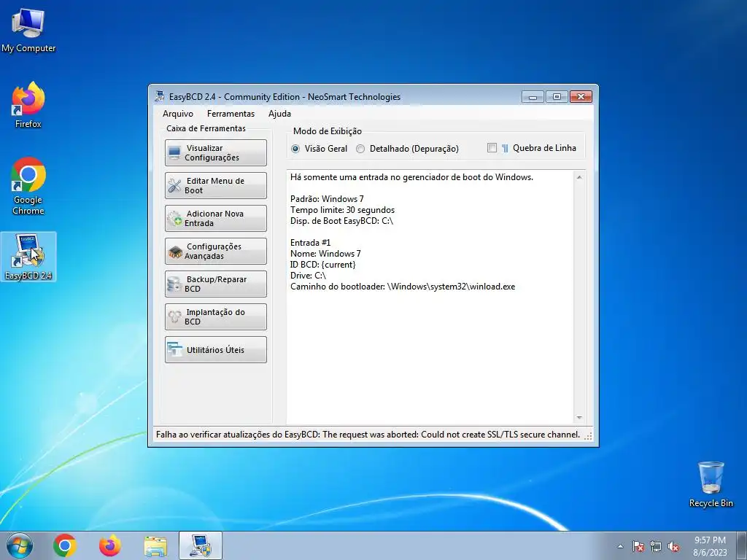
Task: Select EasyBCD 2.4 desktop shortcut
Action: [28, 257]
